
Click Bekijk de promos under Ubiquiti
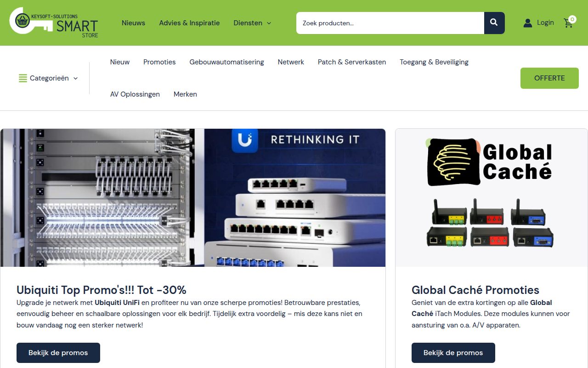58,353
